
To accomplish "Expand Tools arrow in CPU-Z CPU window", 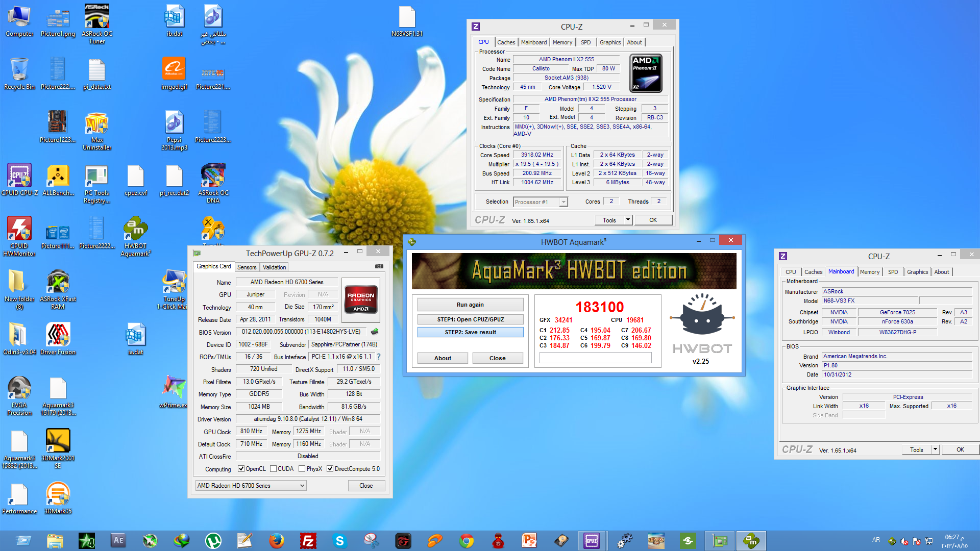I will tap(628, 220).
